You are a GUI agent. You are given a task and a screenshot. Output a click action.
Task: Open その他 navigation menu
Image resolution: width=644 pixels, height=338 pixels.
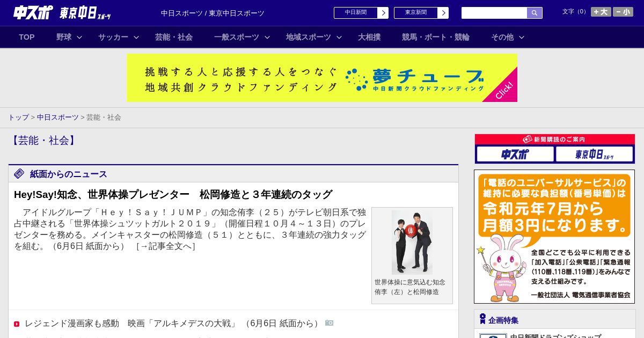point(502,37)
